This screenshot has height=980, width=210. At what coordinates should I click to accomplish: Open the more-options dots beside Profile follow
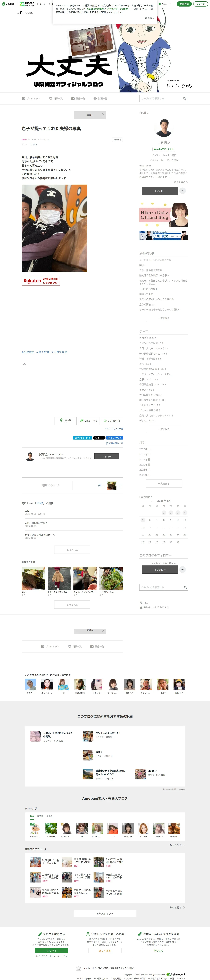[183, 191]
